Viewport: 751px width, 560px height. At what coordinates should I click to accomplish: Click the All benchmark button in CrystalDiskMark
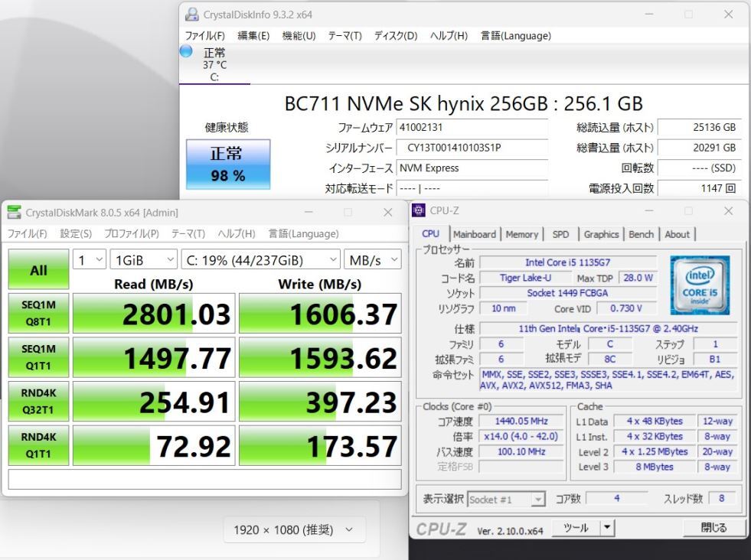coord(38,269)
